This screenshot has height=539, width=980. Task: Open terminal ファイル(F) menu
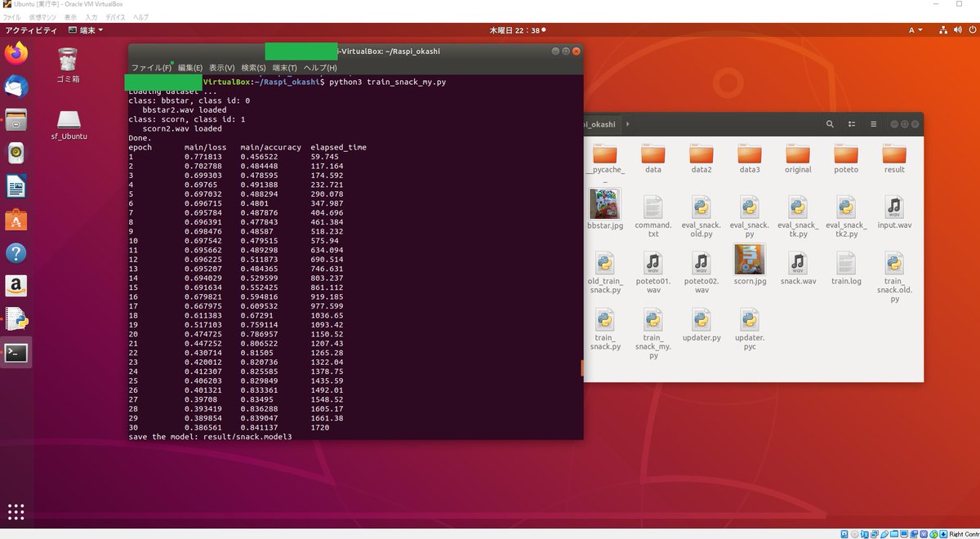pyautogui.click(x=152, y=68)
